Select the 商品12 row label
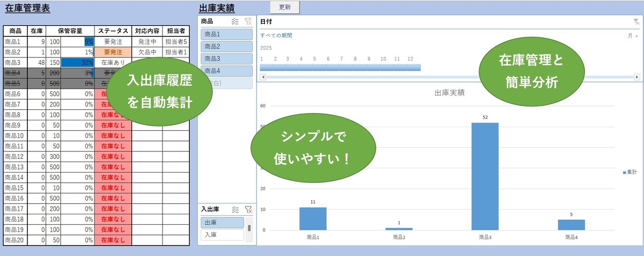The height and width of the screenshot is (256, 644). (15, 157)
